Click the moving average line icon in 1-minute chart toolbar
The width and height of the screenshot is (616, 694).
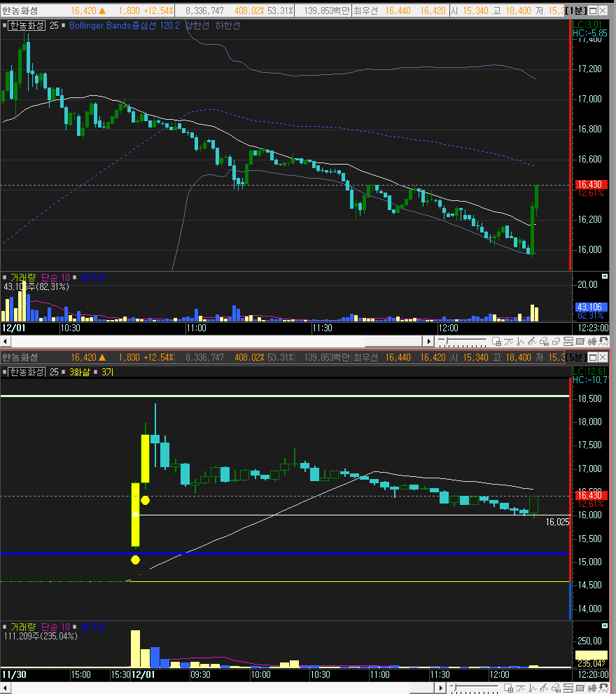pos(508,341)
